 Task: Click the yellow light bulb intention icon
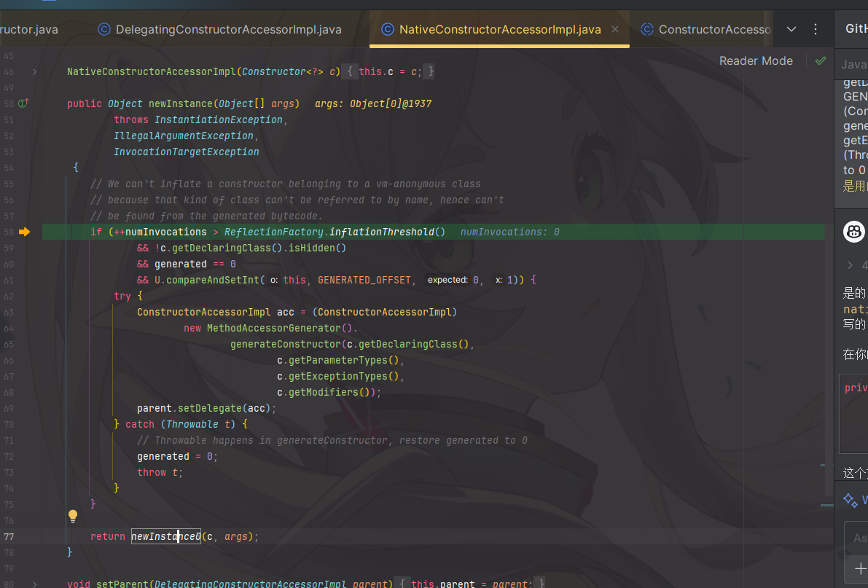pyautogui.click(x=73, y=516)
